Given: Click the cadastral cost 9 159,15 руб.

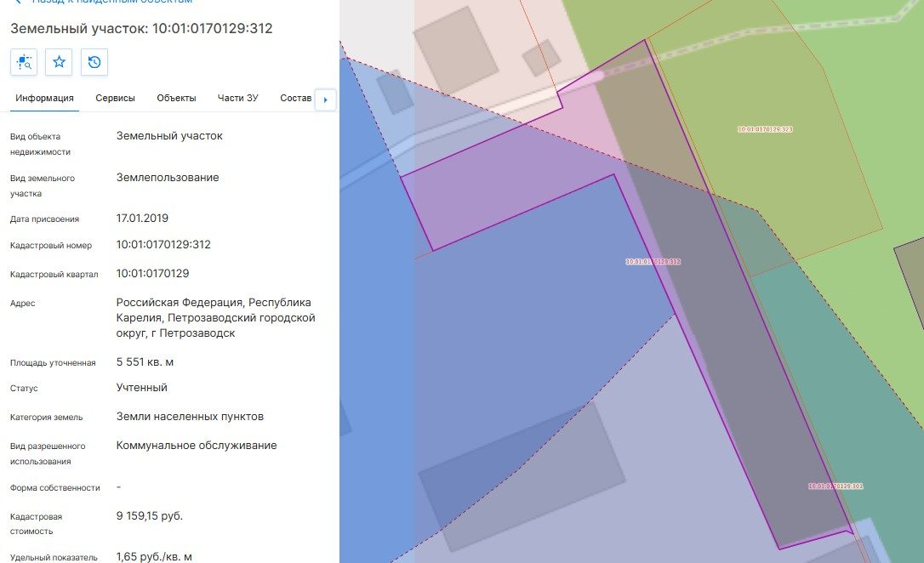Looking at the screenshot, I should click(x=150, y=516).
